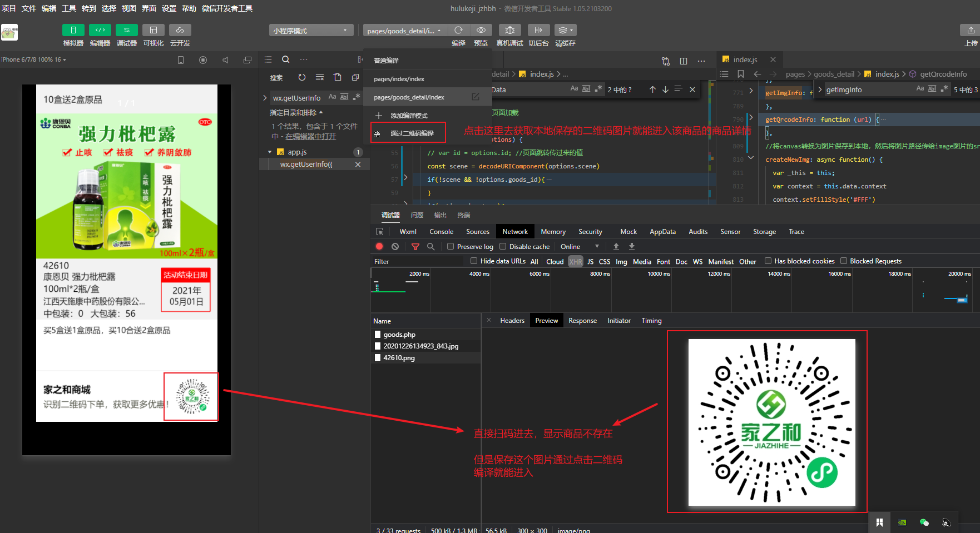Open the 云开发 cloud development button

(x=180, y=30)
